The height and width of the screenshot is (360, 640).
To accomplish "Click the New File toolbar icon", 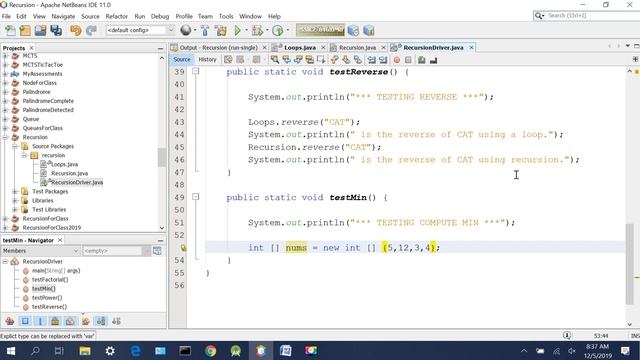I will pos(10,31).
